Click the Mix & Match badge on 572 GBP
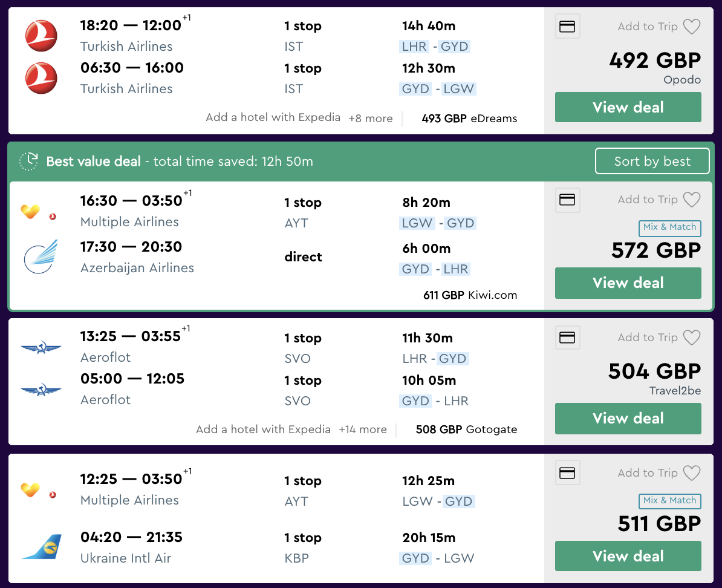This screenshot has width=722, height=588. point(669,227)
